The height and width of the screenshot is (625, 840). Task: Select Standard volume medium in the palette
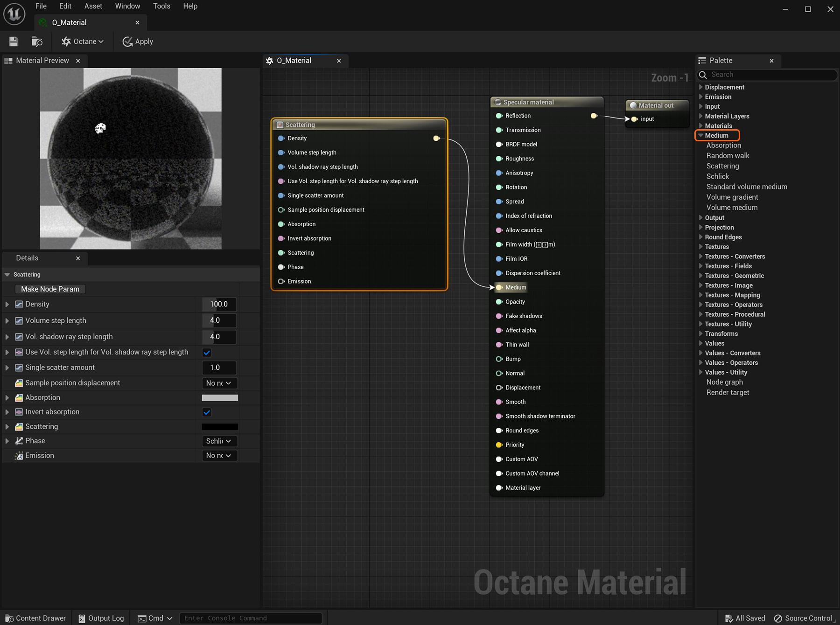[747, 187]
